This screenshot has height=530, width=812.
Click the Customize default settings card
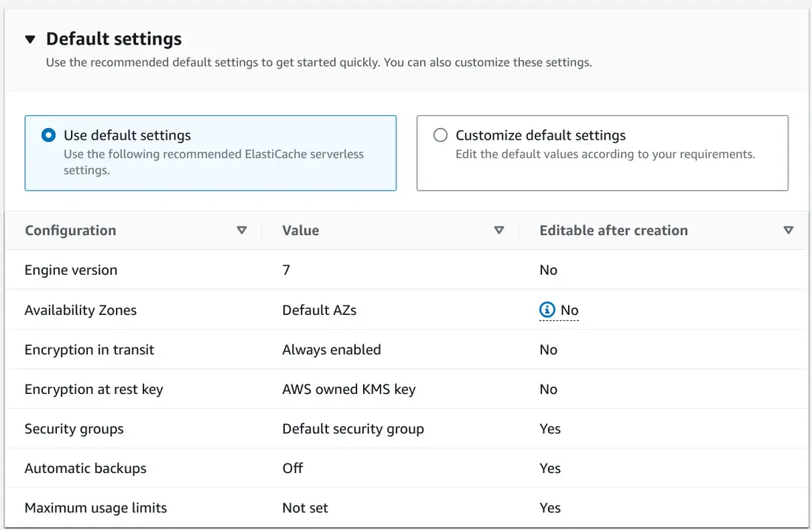[602, 153]
